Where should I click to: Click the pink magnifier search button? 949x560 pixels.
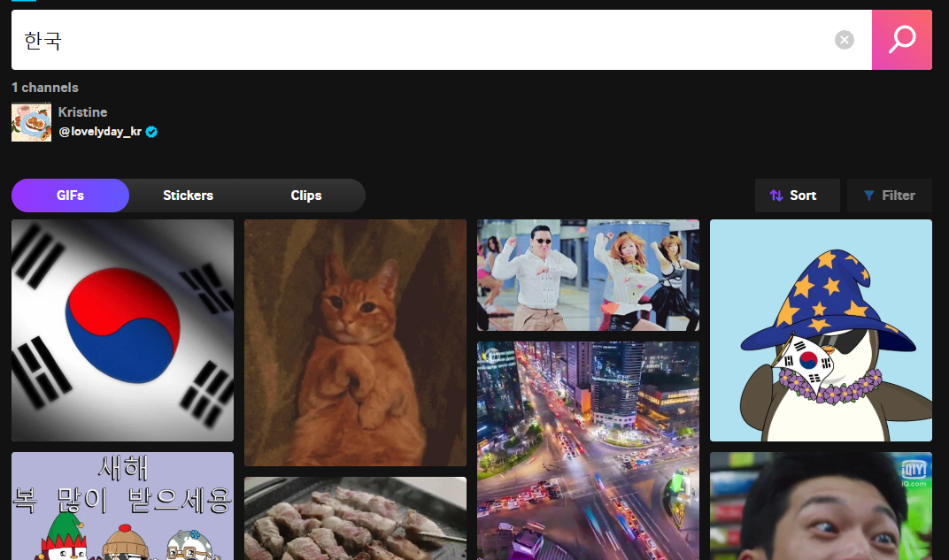[x=902, y=40]
